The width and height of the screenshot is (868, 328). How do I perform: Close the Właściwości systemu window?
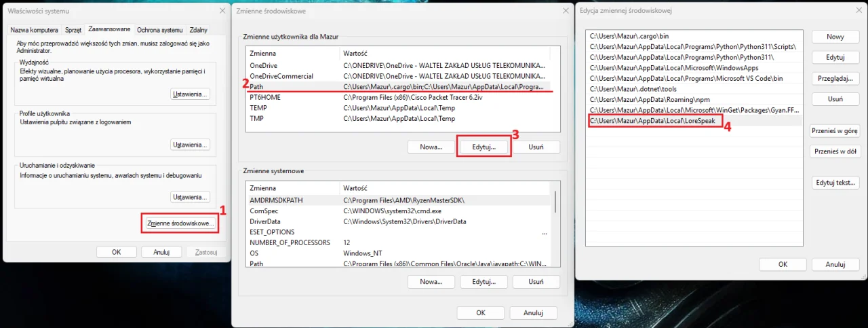click(x=223, y=12)
